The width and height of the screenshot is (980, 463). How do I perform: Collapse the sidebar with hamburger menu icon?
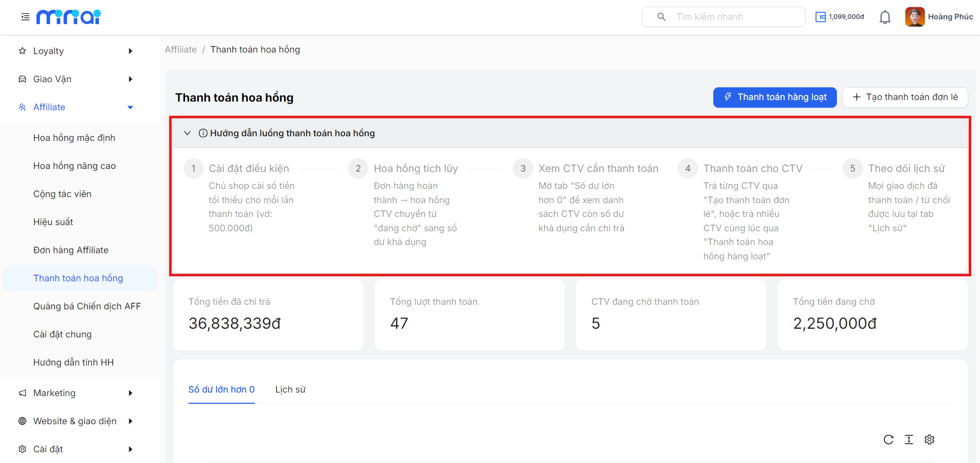tap(25, 17)
